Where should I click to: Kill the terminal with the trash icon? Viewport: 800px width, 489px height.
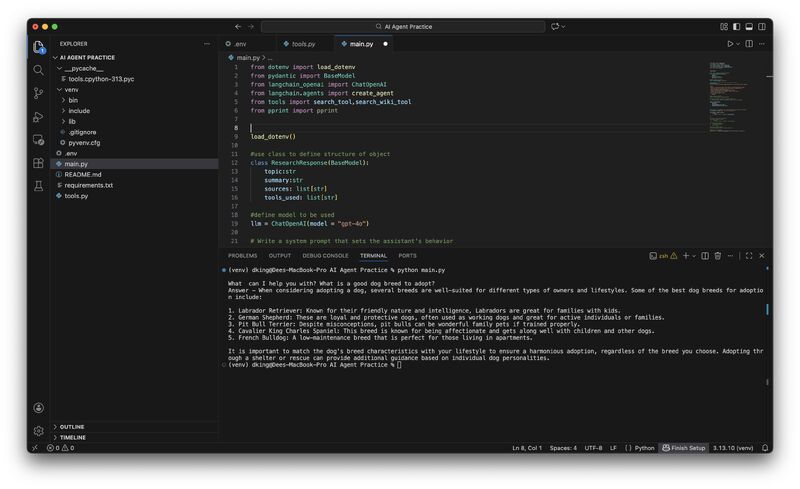pyautogui.click(x=717, y=256)
